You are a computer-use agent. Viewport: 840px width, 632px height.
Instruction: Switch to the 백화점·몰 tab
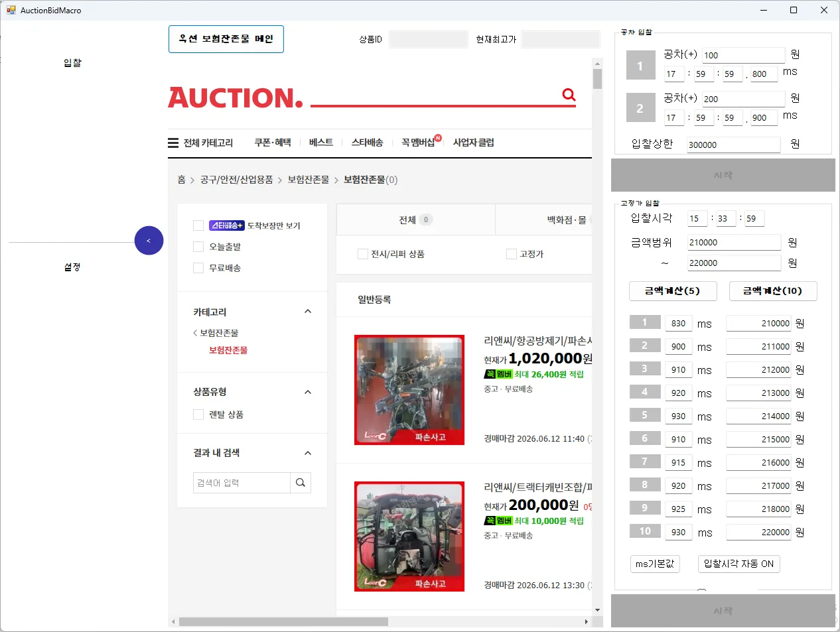coord(543,220)
